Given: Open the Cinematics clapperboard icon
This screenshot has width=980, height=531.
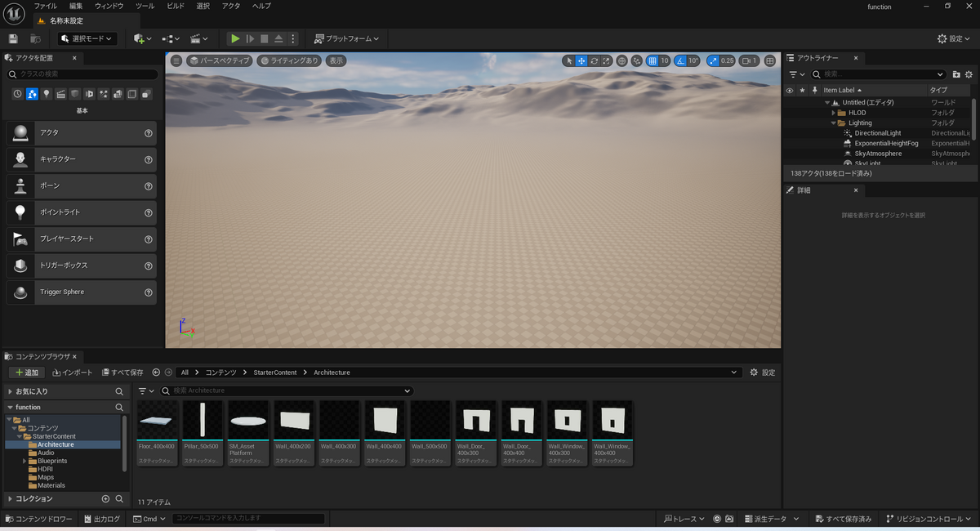Looking at the screenshot, I should coord(196,38).
